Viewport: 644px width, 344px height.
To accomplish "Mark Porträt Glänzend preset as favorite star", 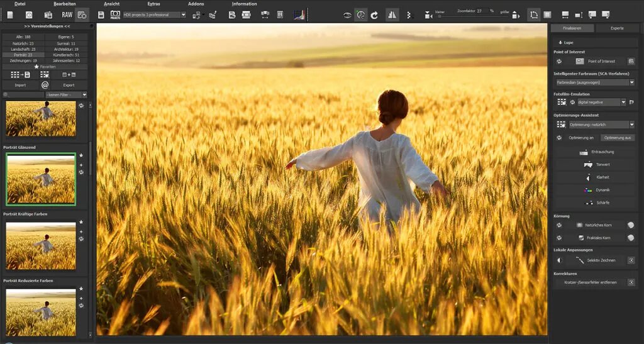I will click(81, 155).
